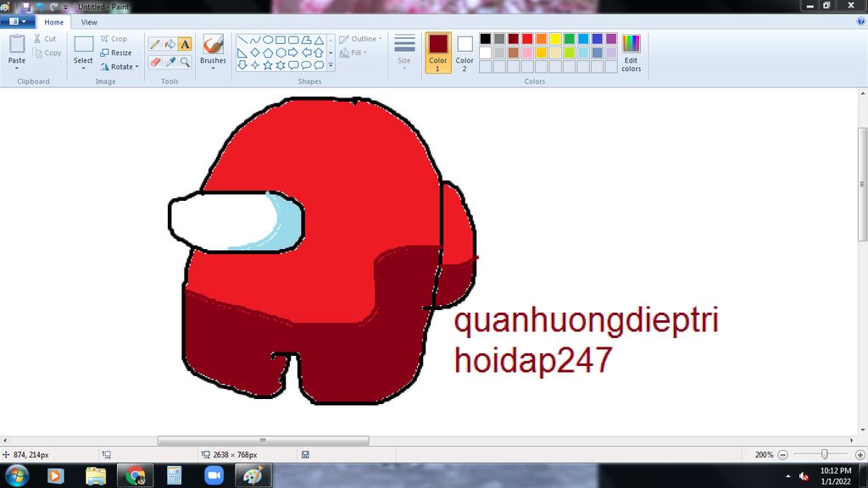Click the zoom in plus button
868x488 pixels.
[860, 455]
